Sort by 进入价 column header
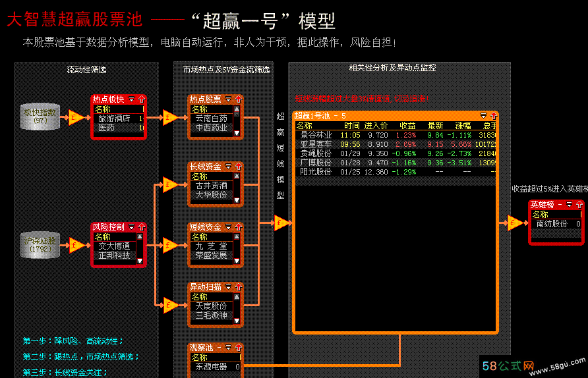The width and height of the screenshot is (588, 378). tap(376, 126)
